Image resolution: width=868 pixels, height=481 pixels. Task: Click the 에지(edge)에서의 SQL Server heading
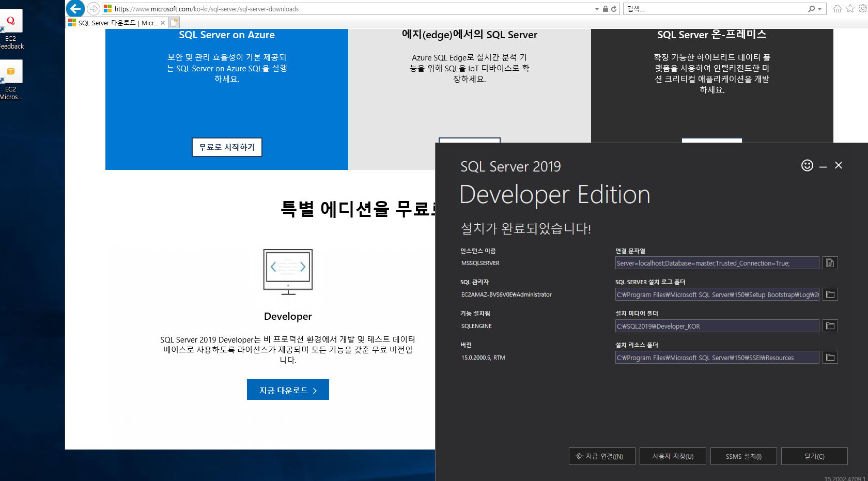470,35
